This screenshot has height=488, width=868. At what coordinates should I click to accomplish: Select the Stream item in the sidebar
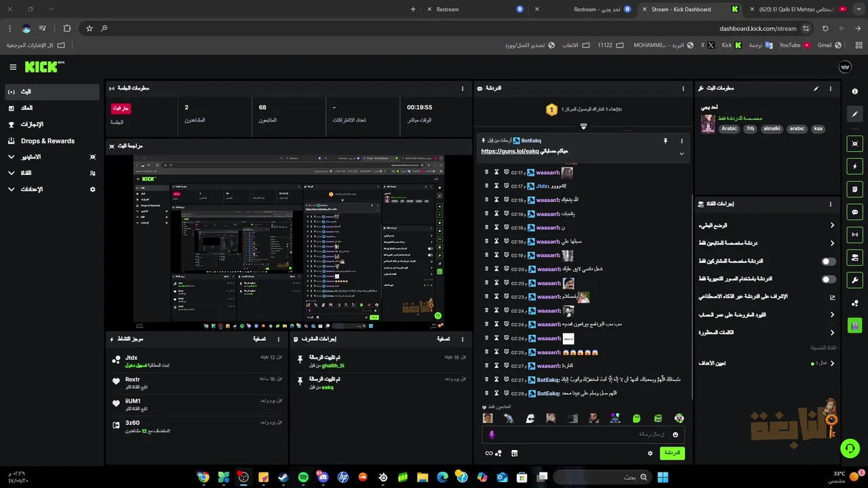pyautogui.click(x=52, y=91)
